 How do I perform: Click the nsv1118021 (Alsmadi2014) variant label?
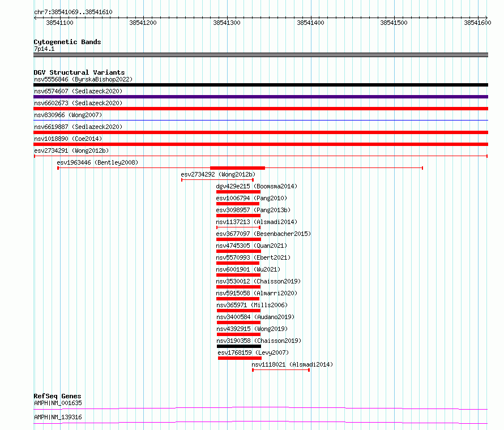click(x=292, y=364)
